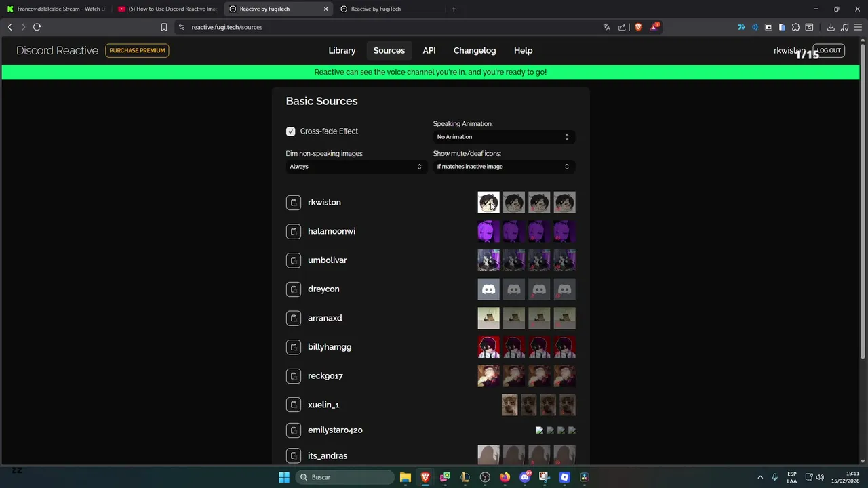Copy the source link for umbolivar
The width and height of the screenshot is (868, 488).
(294, 260)
